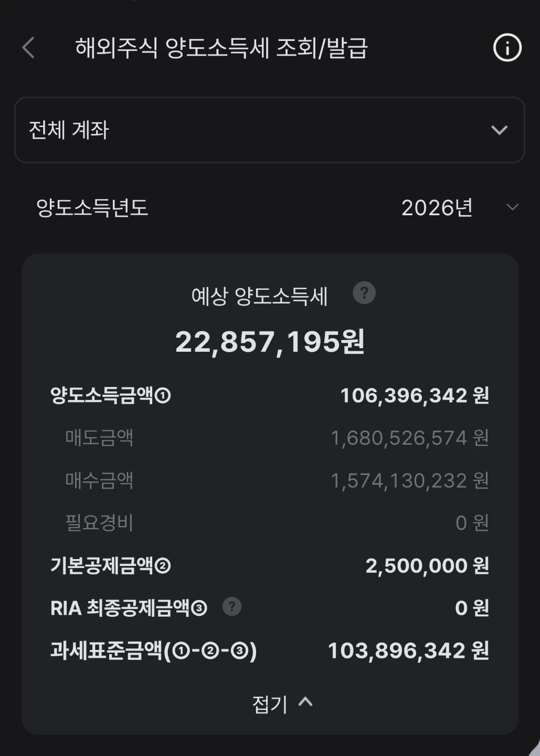
Task: Click the 과세표준금액 value 103,896,342 원
Action: (x=409, y=651)
